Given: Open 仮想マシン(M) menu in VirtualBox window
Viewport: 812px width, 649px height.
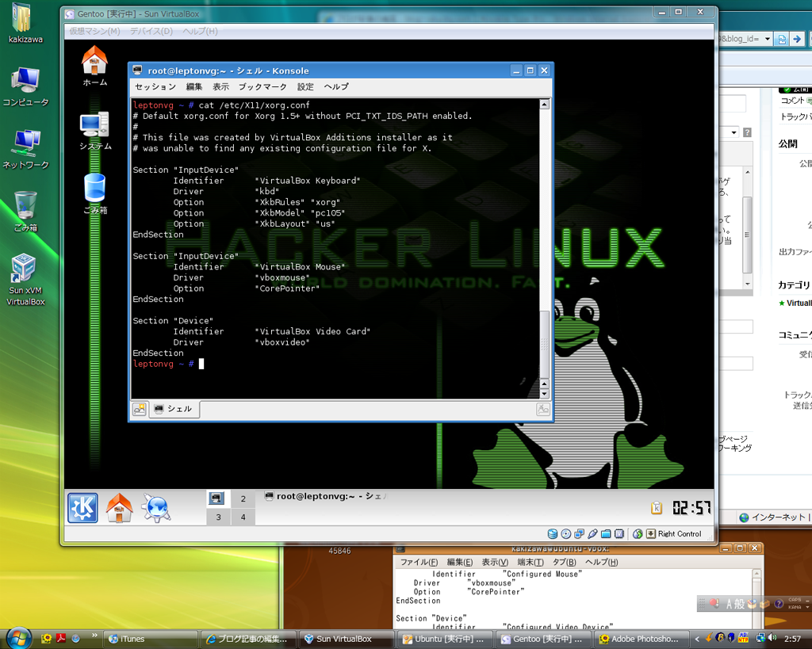Looking at the screenshot, I should click(95, 31).
